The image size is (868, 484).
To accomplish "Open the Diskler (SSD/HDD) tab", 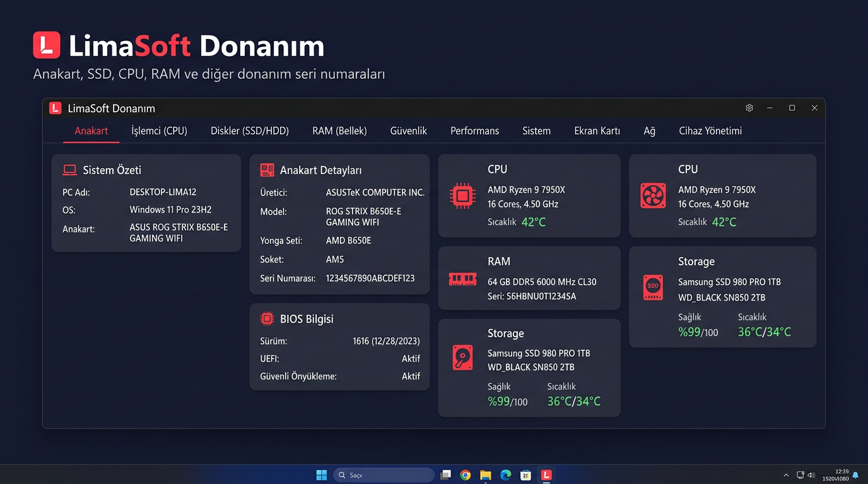I will (250, 131).
